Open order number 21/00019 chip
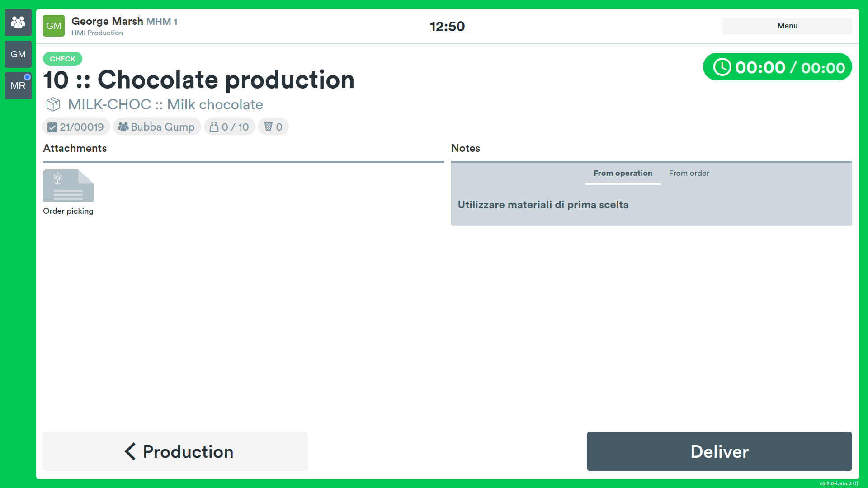 coord(76,127)
